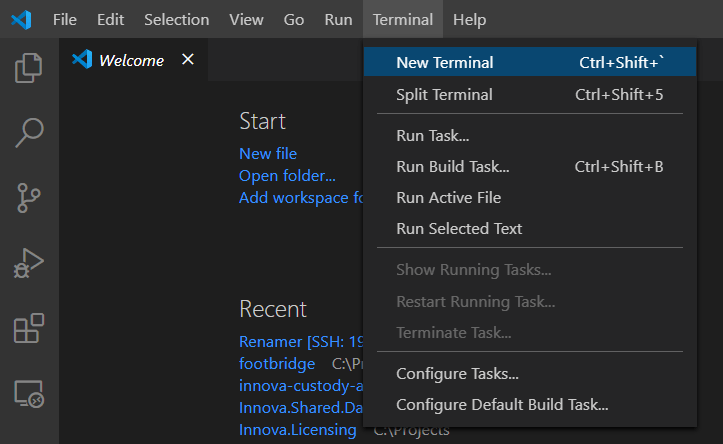Image resolution: width=723 pixels, height=444 pixels.
Task: Select the Welcome editor tab
Action: click(131, 60)
